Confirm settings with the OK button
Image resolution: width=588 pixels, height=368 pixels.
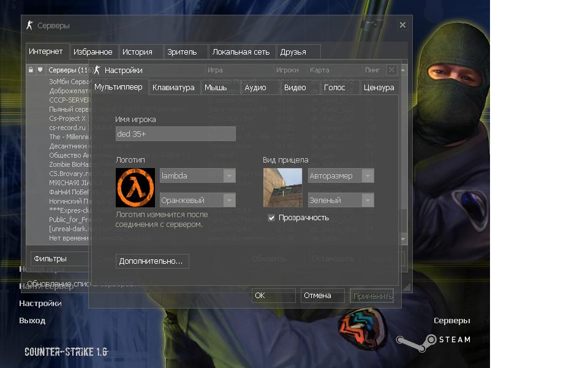(x=273, y=296)
